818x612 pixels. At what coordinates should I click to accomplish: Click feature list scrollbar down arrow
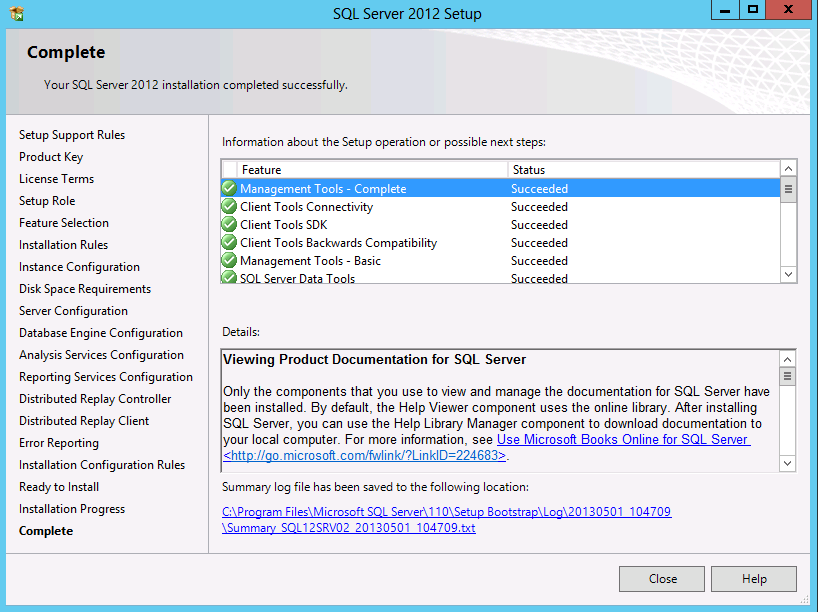click(x=788, y=274)
